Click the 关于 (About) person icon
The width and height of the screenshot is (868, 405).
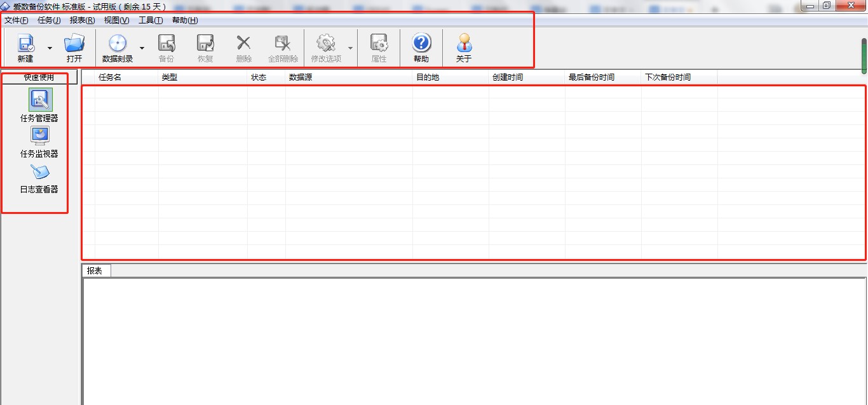(464, 43)
